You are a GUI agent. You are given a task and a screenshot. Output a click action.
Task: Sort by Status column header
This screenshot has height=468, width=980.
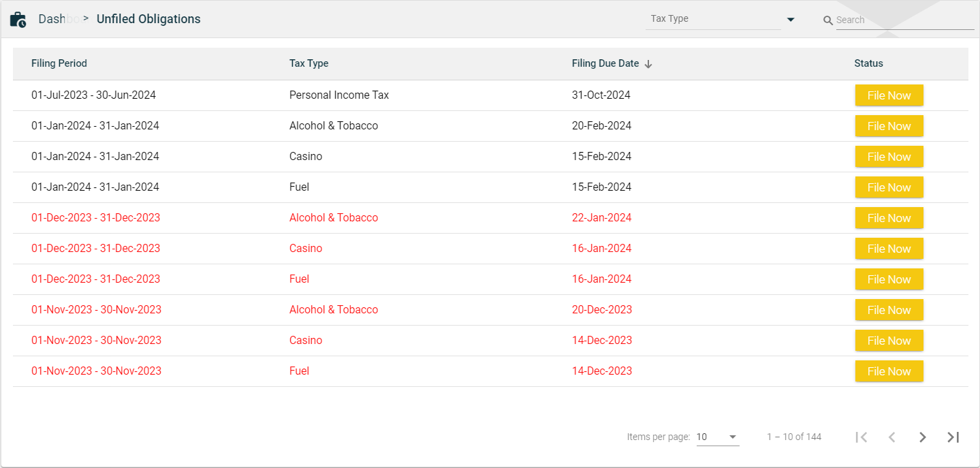point(868,63)
